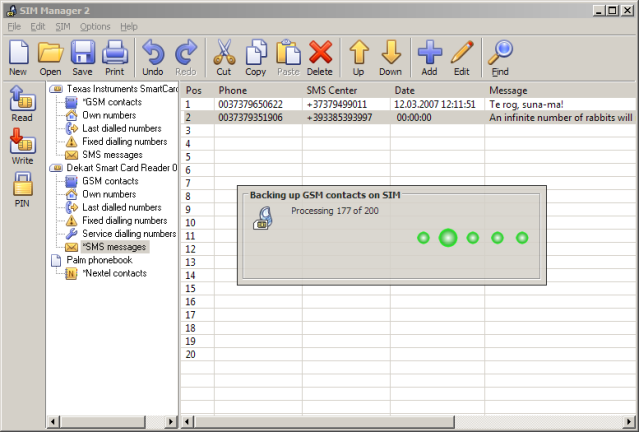Select Own numbers under Dekart reader
The image size is (639, 432).
109,194
